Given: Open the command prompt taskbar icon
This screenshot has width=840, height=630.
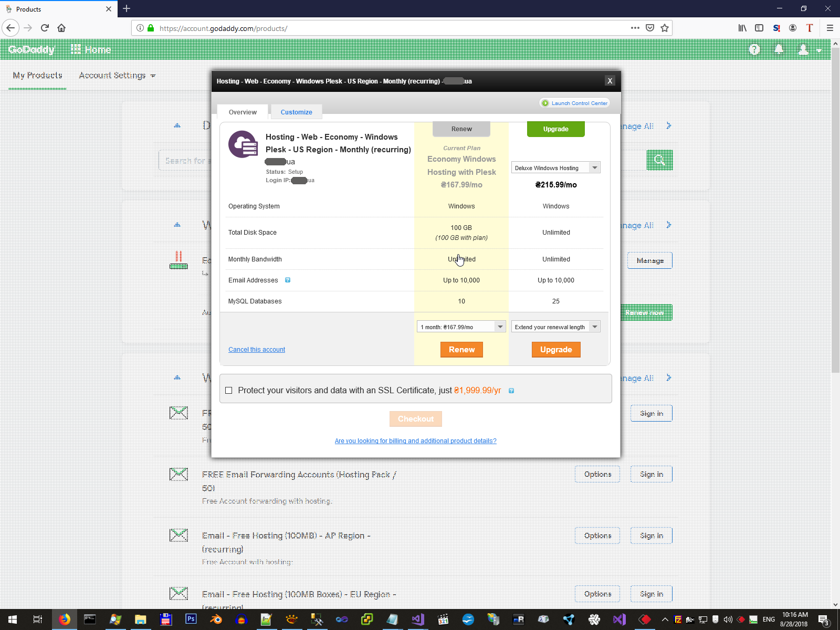Looking at the screenshot, I should [x=90, y=619].
